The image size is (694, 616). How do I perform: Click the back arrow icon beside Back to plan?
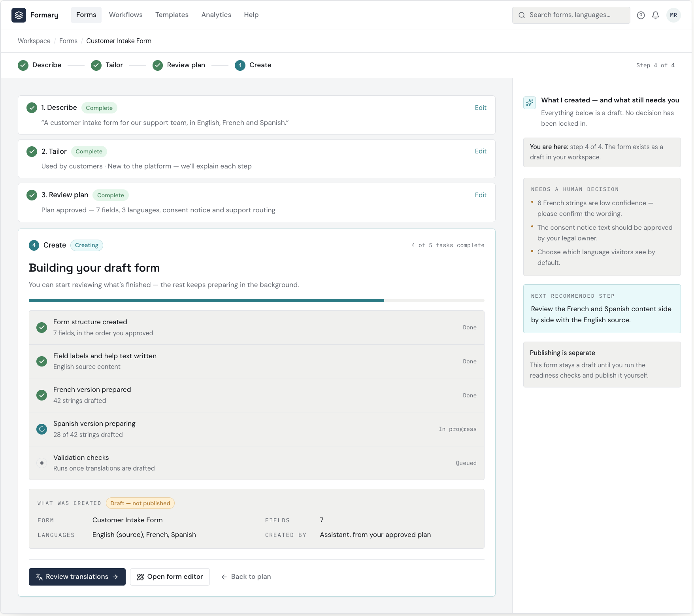224,577
